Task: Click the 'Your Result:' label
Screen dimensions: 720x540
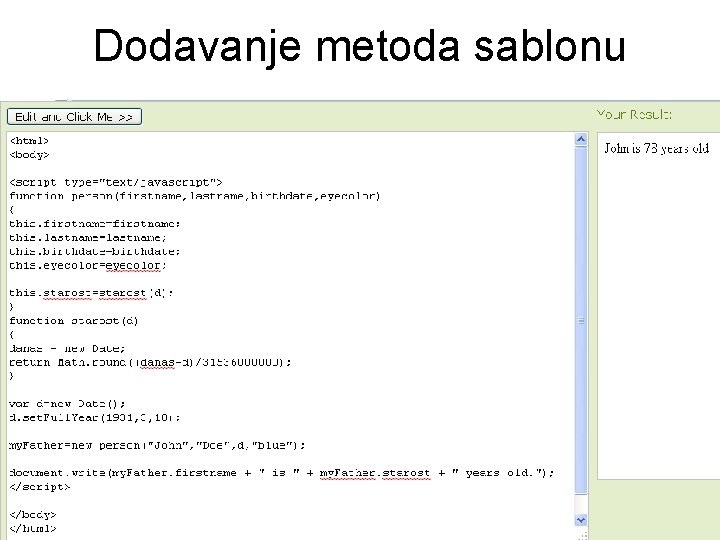Action: click(634, 114)
